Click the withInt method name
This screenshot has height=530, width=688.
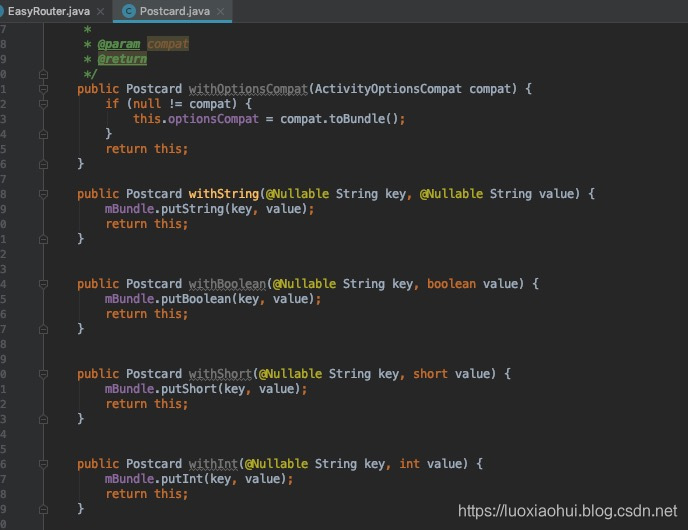(213, 464)
